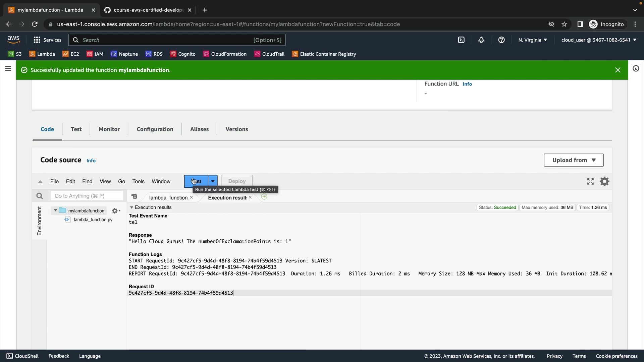This screenshot has height=362, width=644.
Task: Open a new editor tab with plus icon
Action: pos(264,197)
